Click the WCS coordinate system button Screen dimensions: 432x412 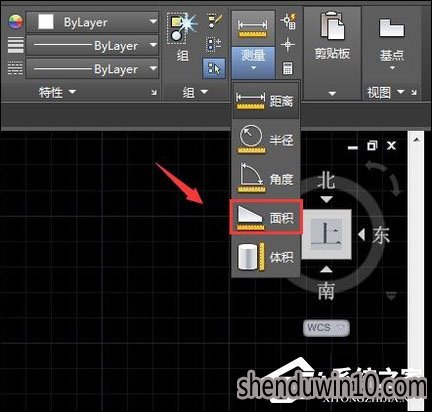click(326, 327)
